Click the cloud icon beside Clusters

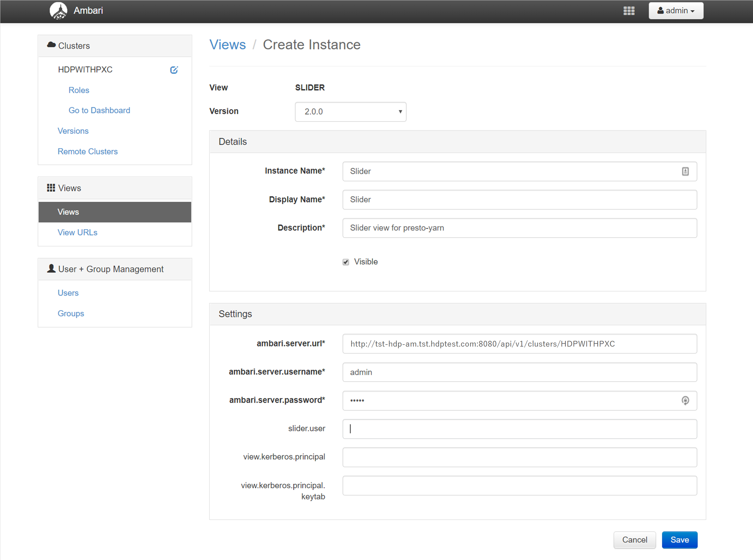pyautogui.click(x=51, y=45)
